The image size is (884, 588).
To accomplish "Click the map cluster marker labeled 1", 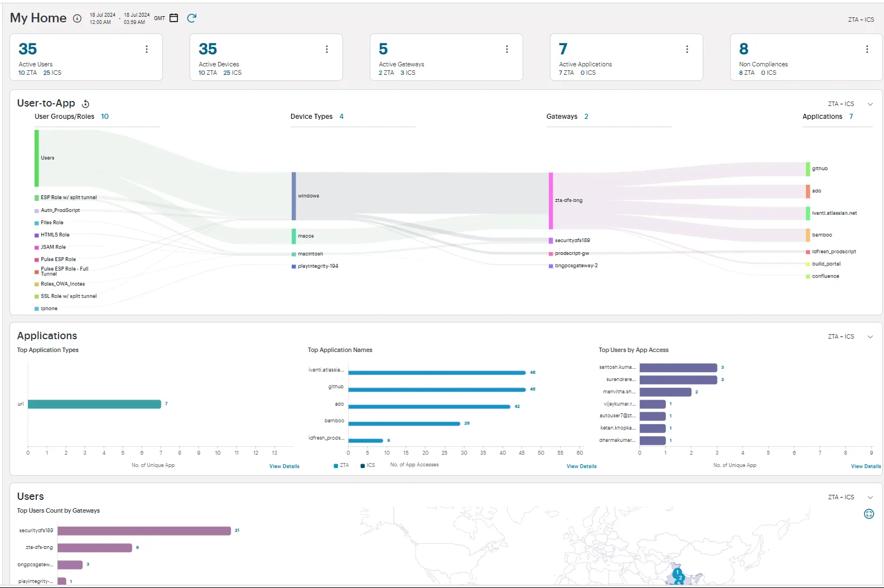I will (677, 572).
